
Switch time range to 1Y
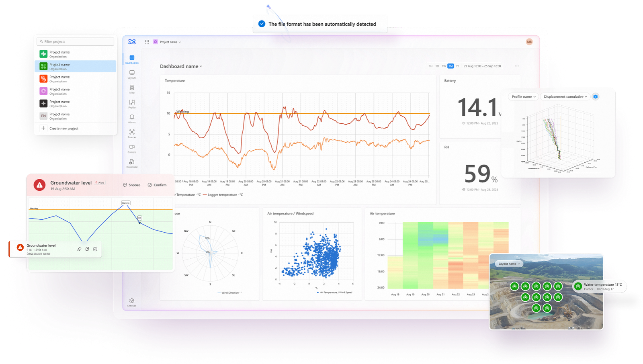(457, 66)
